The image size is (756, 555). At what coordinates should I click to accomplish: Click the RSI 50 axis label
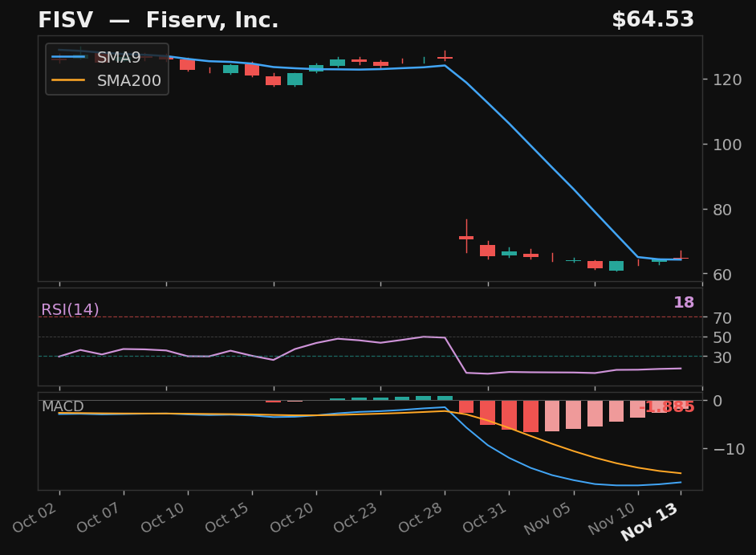click(x=722, y=338)
